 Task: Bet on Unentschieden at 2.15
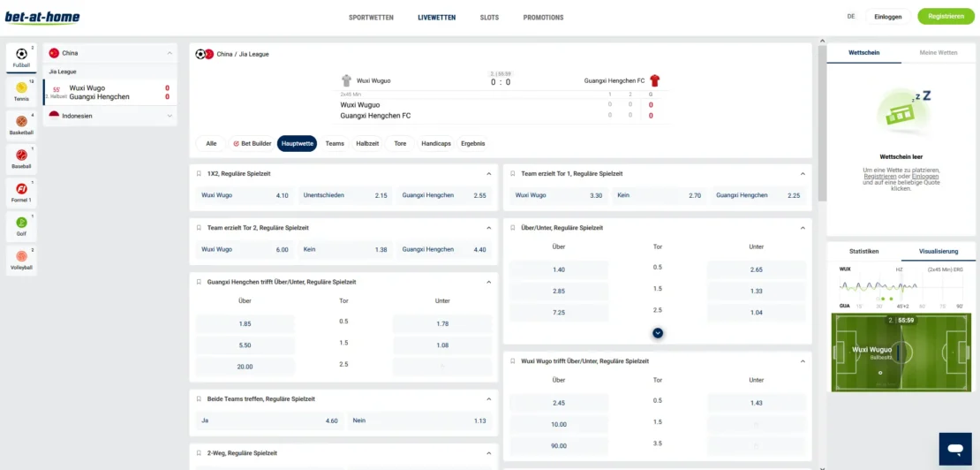click(345, 195)
